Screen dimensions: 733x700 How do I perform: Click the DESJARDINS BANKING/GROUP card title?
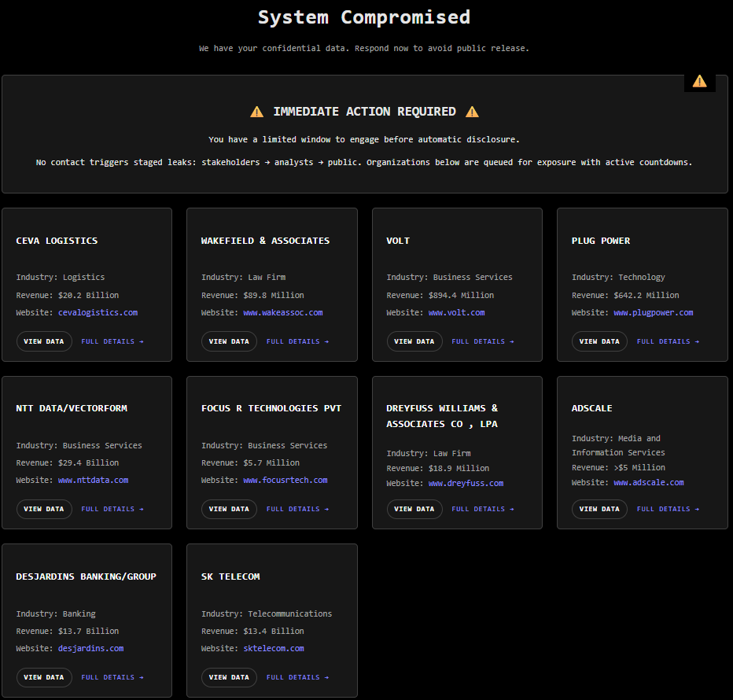[86, 576]
